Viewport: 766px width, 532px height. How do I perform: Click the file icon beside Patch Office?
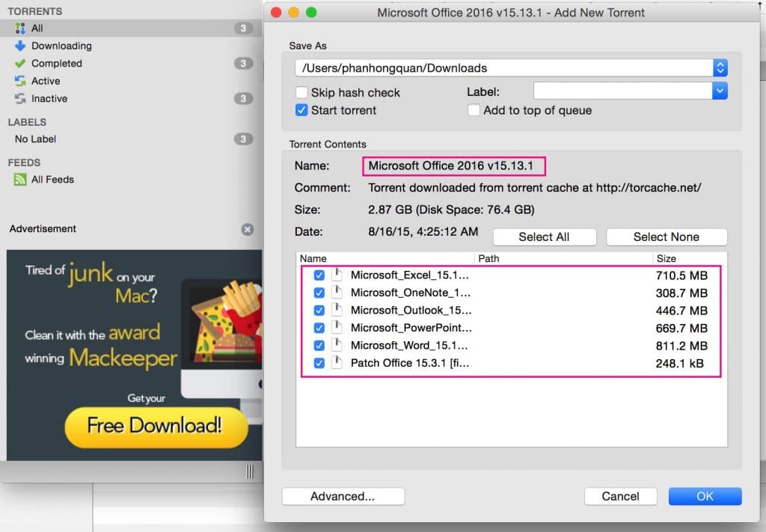click(x=337, y=363)
